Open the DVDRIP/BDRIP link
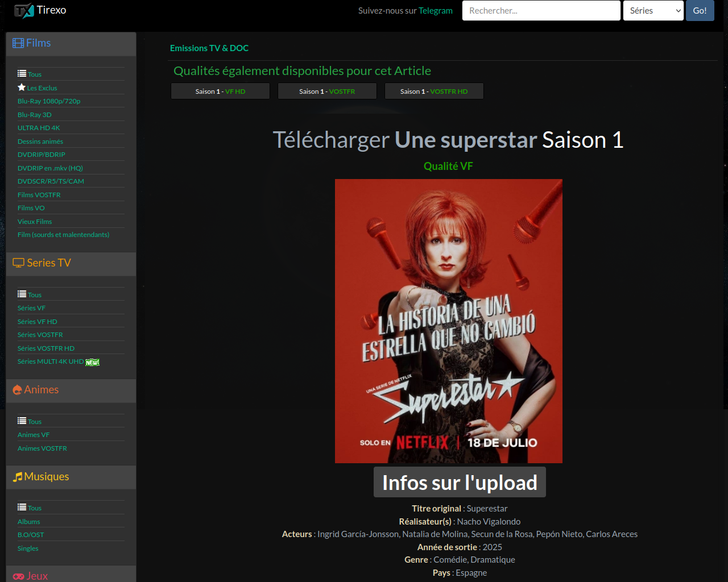728x582 pixels. pyautogui.click(x=42, y=155)
